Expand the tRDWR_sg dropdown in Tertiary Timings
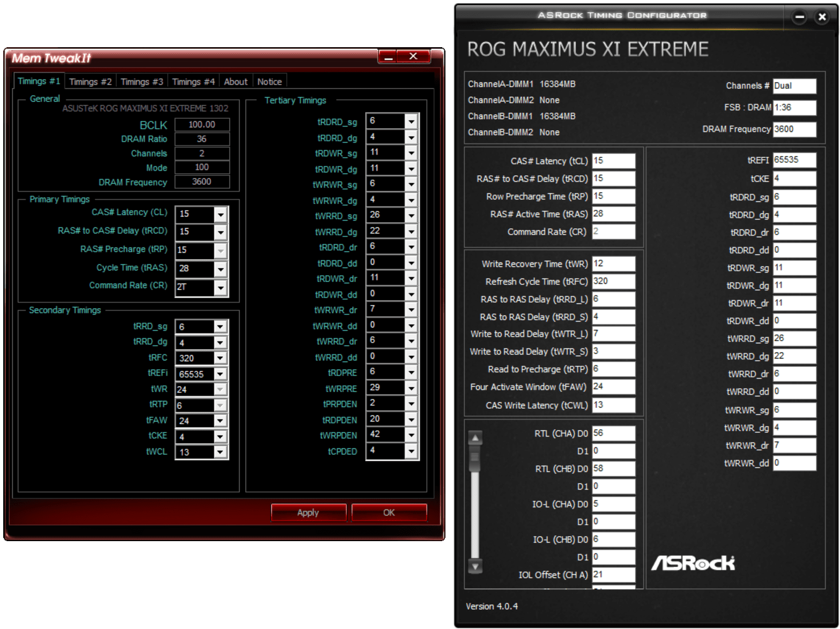This screenshot has width=840, height=629. [x=411, y=153]
